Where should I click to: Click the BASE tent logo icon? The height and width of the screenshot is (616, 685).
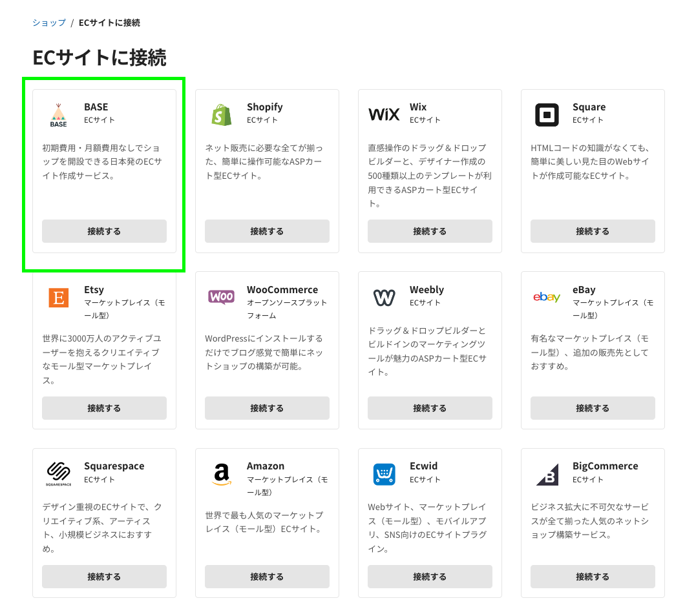point(59,115)
